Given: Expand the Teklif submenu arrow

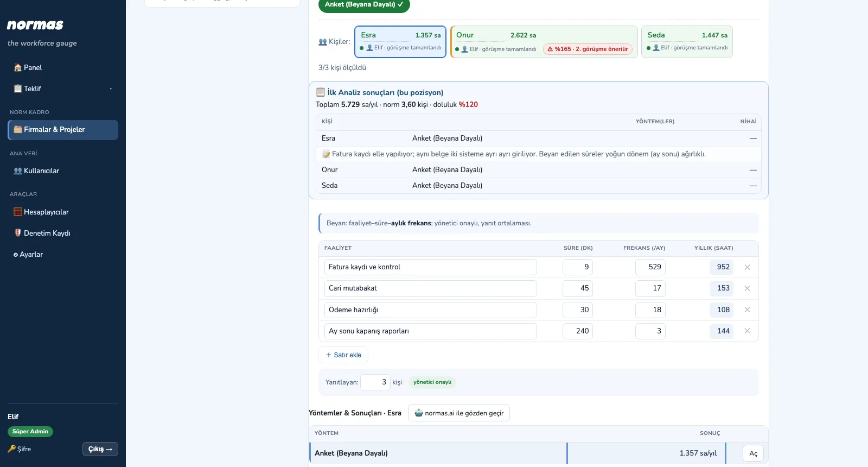Looking at the screenshot, I should (x=111, y=89).
